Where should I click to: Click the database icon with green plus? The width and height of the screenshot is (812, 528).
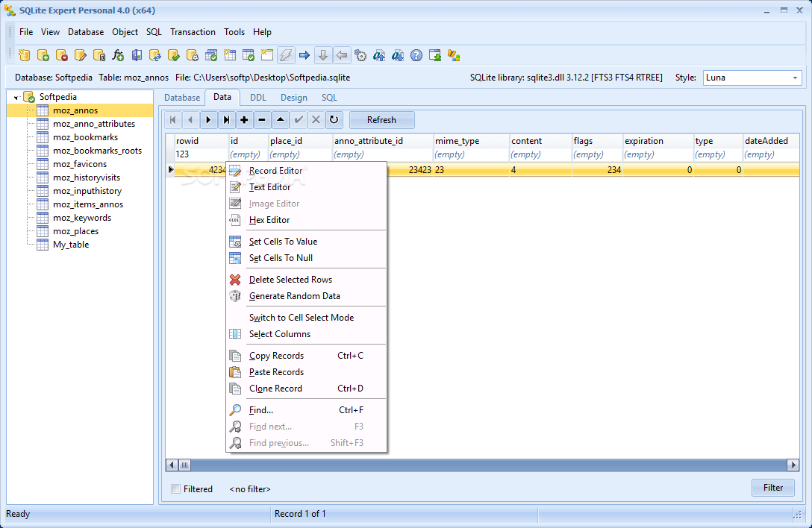tap(43, 55)
